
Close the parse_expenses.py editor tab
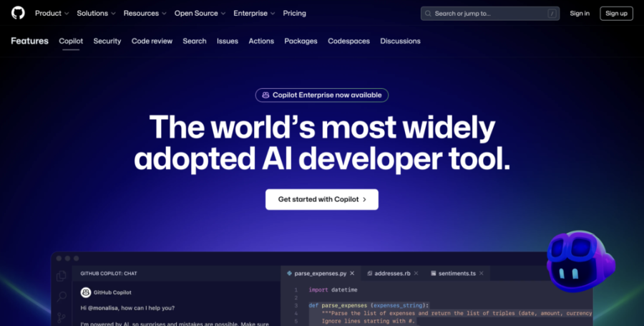pos(352,274)
